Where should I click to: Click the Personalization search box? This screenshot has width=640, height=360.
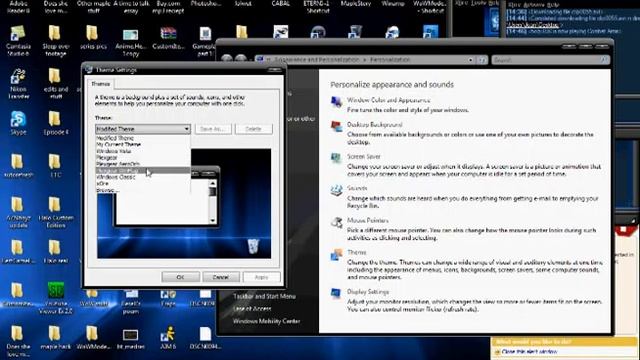click(x=551, y=60)
